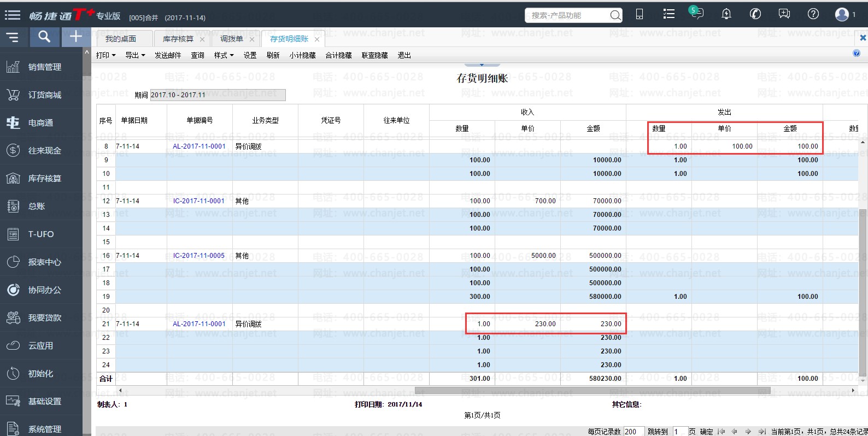
Task: Click the plus icon in sidebar header
Action: [x=75, y=37]
